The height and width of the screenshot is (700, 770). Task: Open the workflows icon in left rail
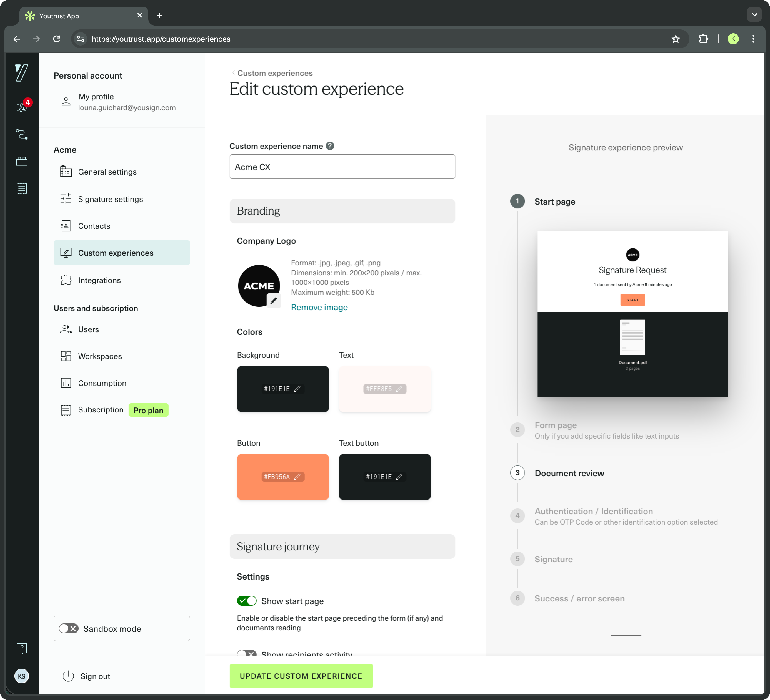(22, 134)
